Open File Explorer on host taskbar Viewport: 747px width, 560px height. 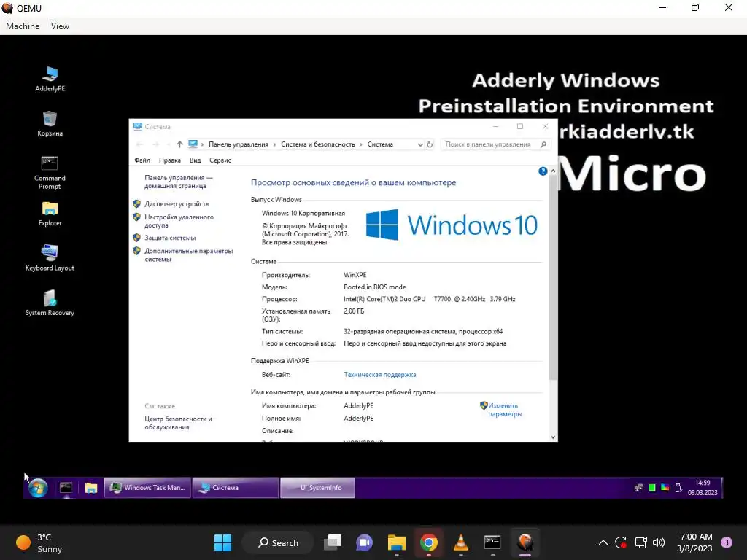pyautogui.click(x=396, y=542)
